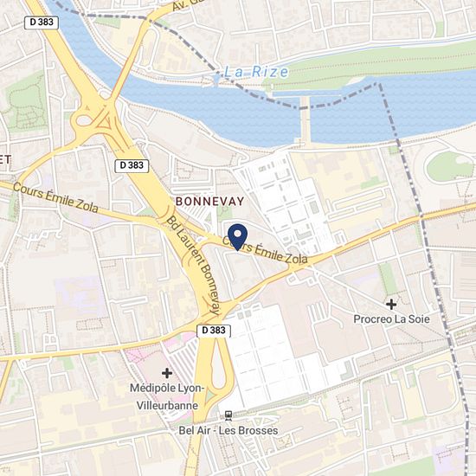Open the Procreo La Soie place label
The height and width of the screenshot is (476, 476).
pos(391,319)
